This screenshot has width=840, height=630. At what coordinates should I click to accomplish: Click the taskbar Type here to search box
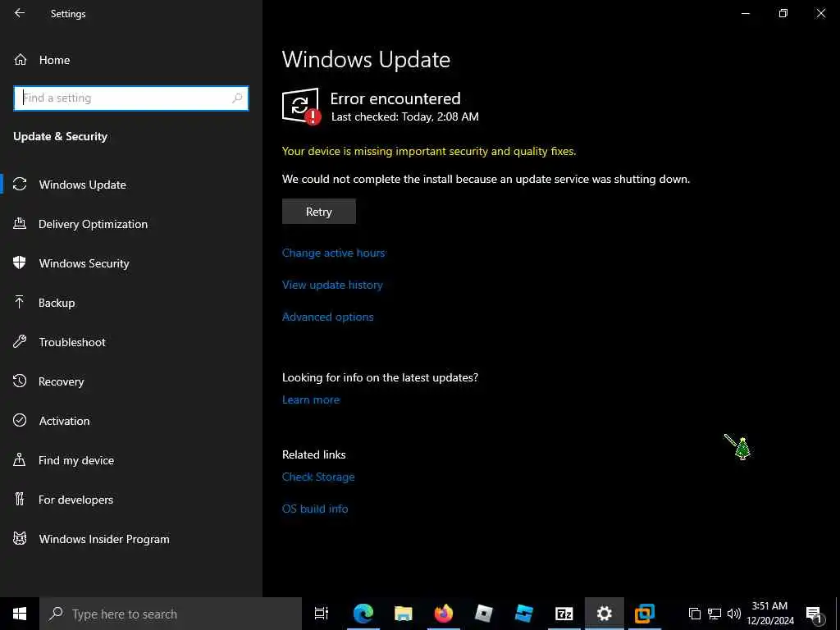click(171, 614)
